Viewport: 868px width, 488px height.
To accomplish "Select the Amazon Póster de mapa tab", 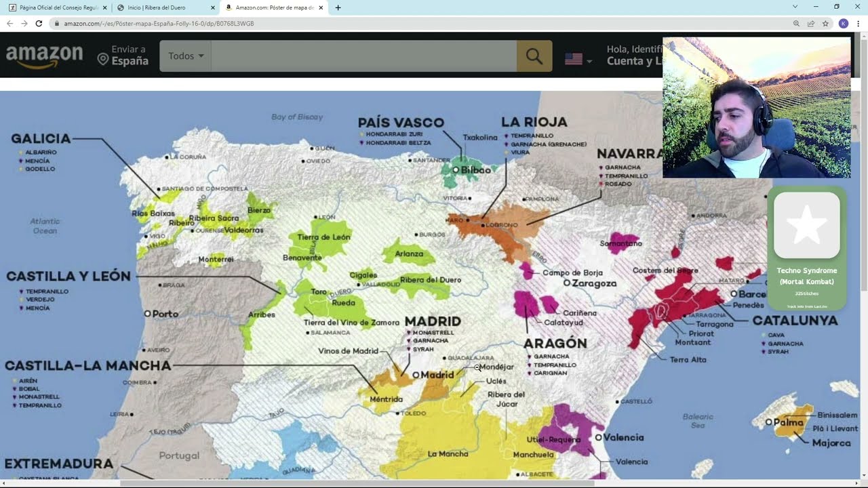I will coord(274,7).
